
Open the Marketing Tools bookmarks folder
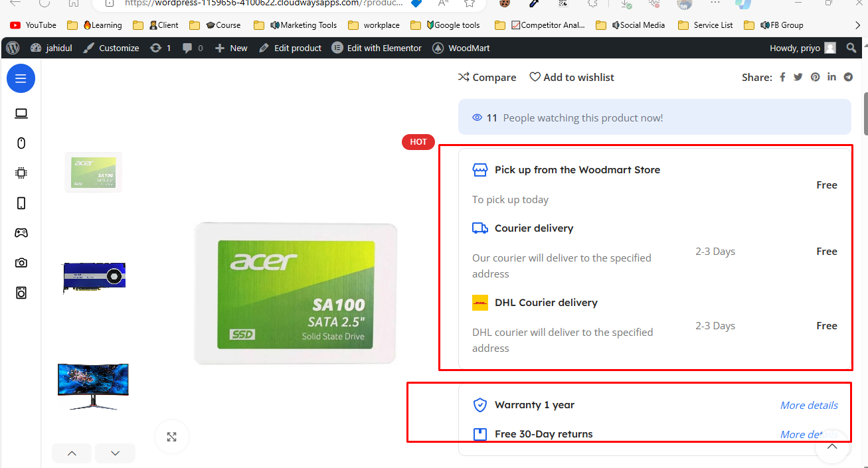click(x=296, y=25)
